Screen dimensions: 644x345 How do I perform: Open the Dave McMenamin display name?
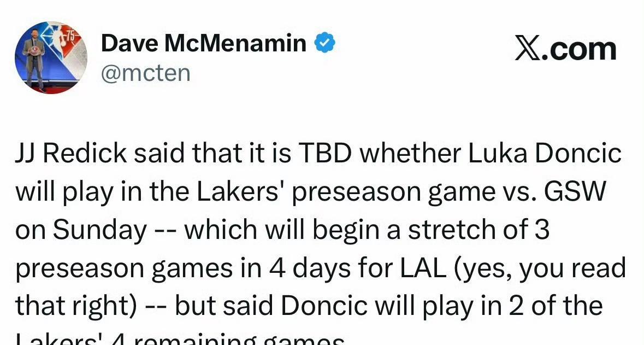coord(204,43)
